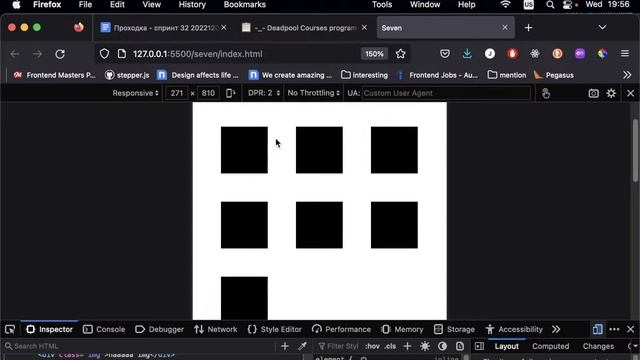Screen dimensions: 640x360
Task: Switch to the Debugger tab
Action: click(x=159, y=329)
